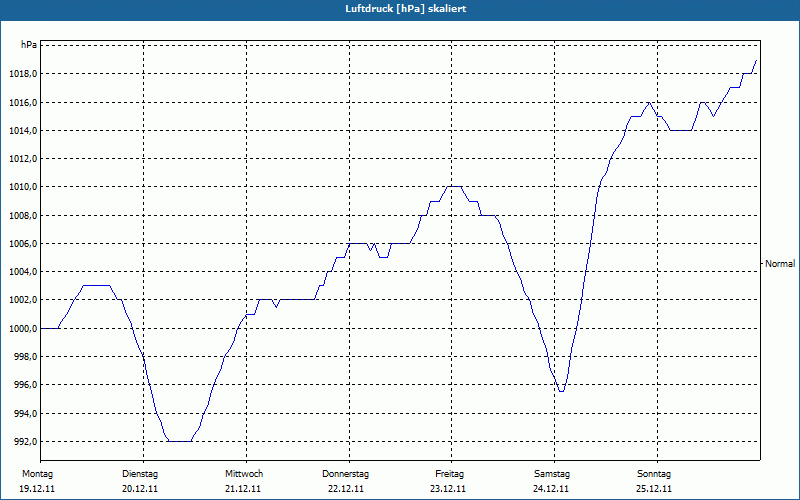Viewport: 800px width, 500px height.
Task: Select the 1012,0 y-axis value
Action: click(x=23, y=159)
